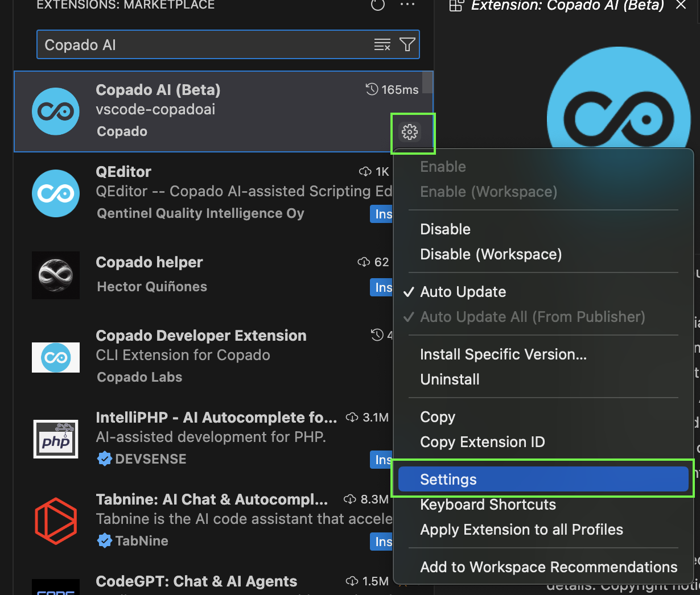Refresh the extensions marketplace list
This screenshot has height=595, width=700.
[x=378, y=5]
